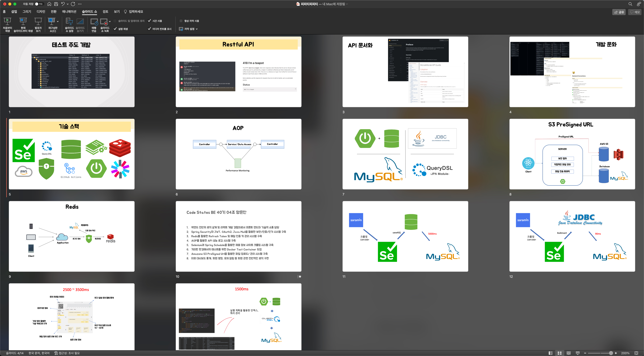
Task: Click the 공유 share button
Action: [x=619, y=12]
